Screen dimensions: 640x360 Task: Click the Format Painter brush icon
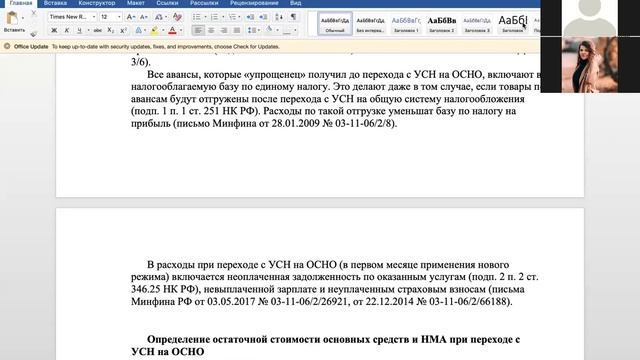pyautogui.click(x=34, y=34)
